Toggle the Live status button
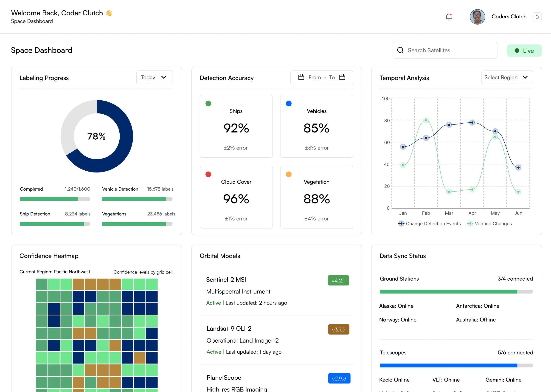 [x=524, y=51]
